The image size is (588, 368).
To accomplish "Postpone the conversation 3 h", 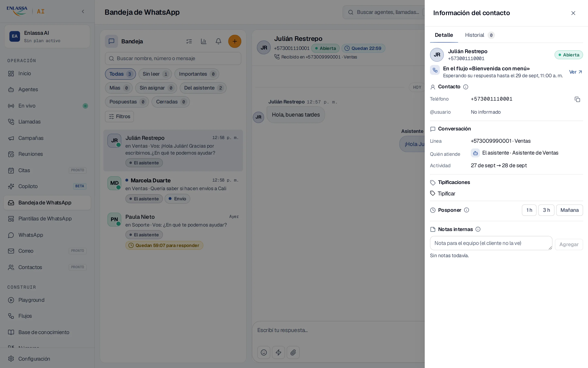I will pyautogui.click(x=546, y=210).
